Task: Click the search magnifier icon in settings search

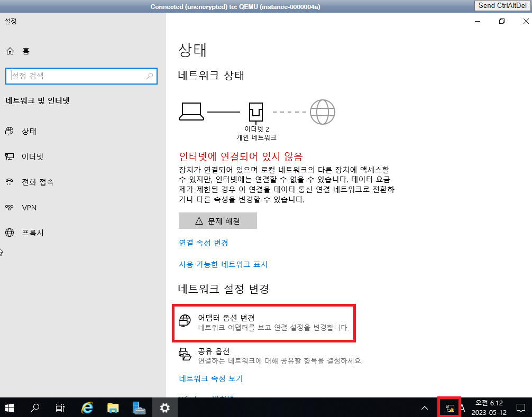Action: point(150,76)
